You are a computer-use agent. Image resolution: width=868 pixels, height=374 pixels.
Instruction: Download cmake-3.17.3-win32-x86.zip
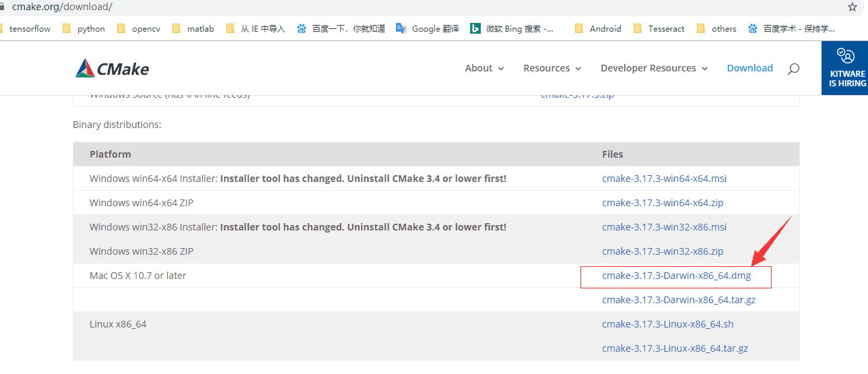coord(663,251)
